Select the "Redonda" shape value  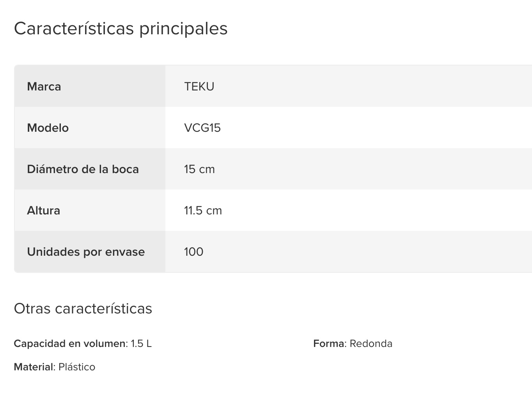tap(371, 343)
